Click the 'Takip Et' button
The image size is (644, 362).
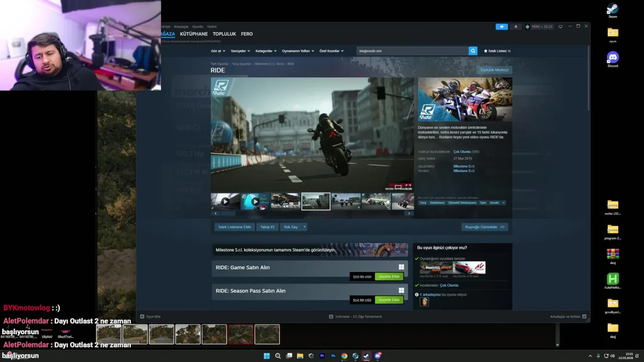(267, 227)
